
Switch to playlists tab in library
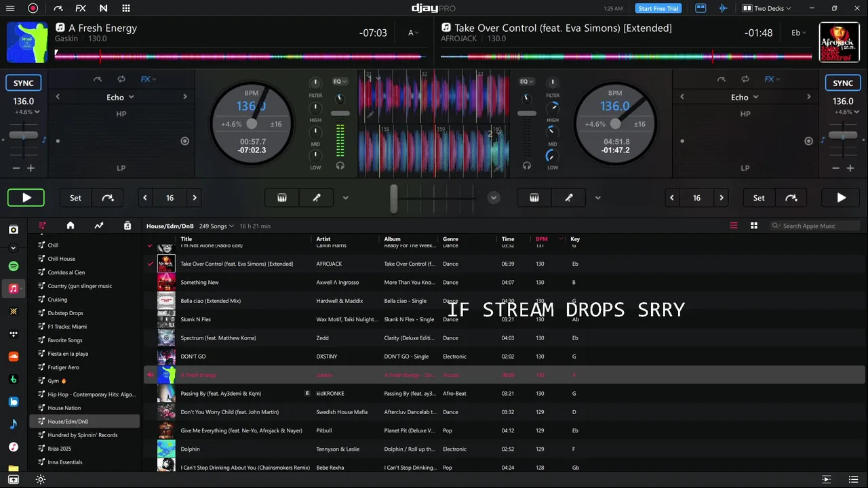43,226
